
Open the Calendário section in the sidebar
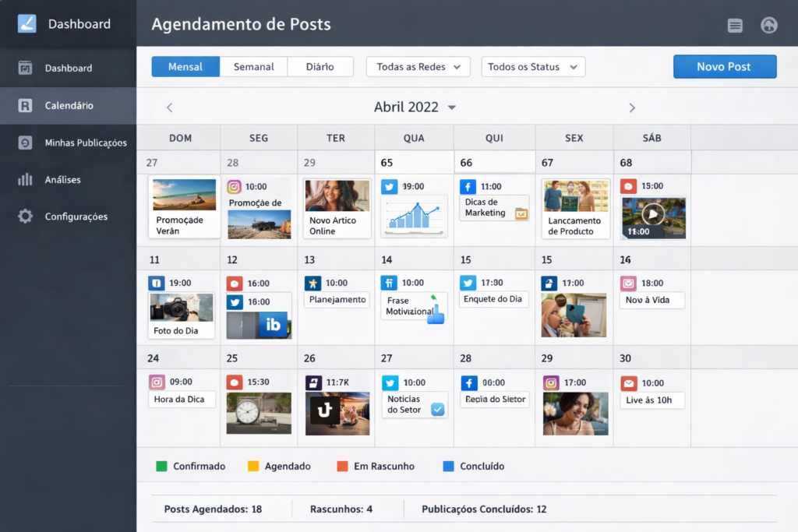pyautogui.click(x=69, y=105)
